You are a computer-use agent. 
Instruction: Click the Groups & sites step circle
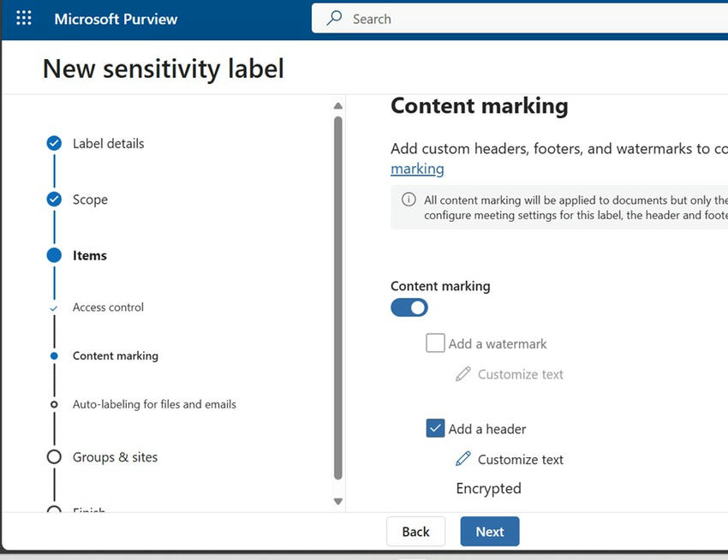pyautogui.click(x=54, y=457)
